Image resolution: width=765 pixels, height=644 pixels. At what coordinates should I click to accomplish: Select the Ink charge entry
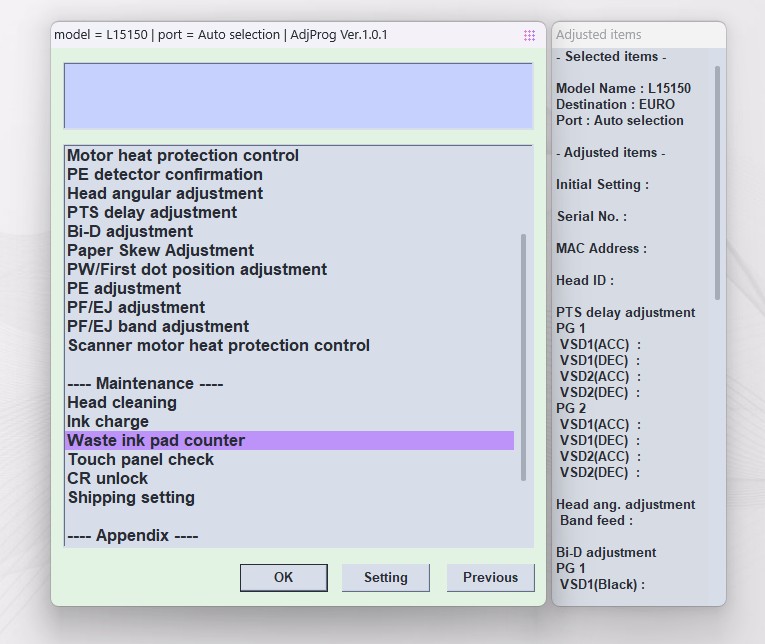[108, 421]
